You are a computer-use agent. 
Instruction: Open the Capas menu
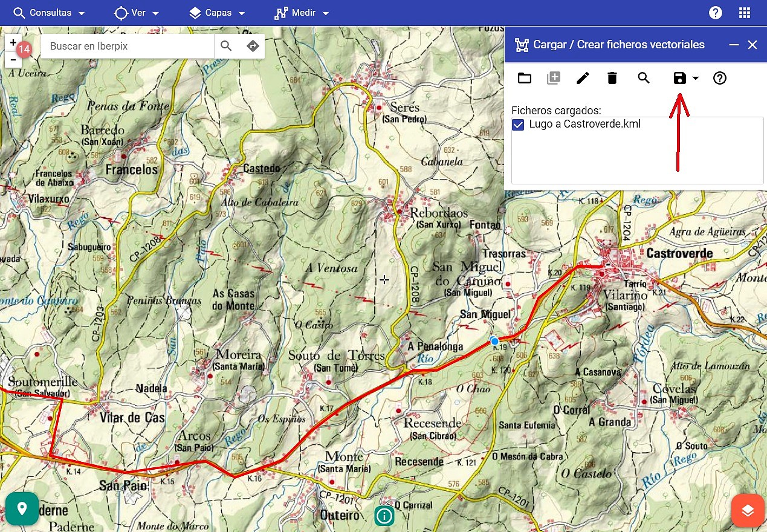tap(217, 13)
